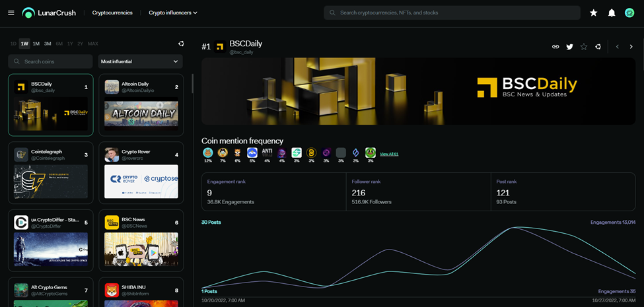This screenshot has width=644, height=307.
Task: Select the 1M timeframe
Action: [x=36, y=44]
